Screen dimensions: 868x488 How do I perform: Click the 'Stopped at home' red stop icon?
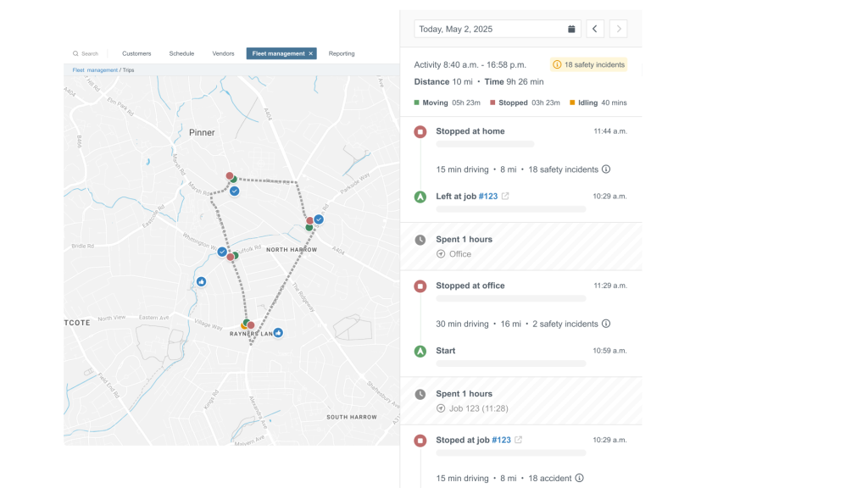coord(420,131)
